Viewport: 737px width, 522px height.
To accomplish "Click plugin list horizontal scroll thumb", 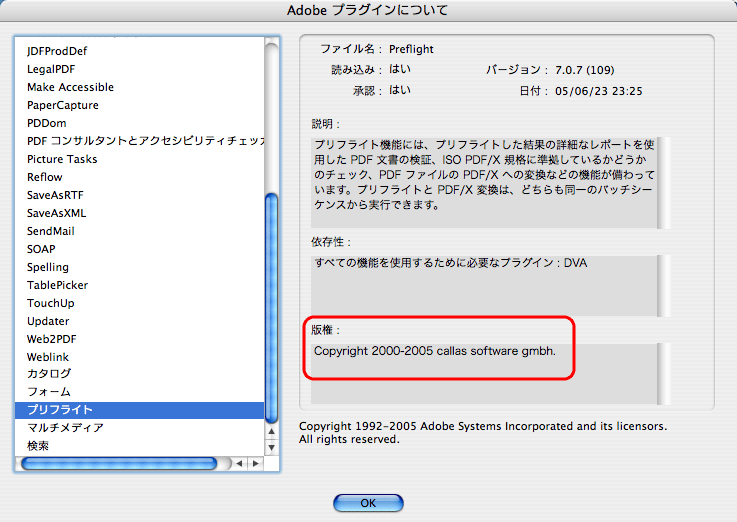I will click(119, 464).
